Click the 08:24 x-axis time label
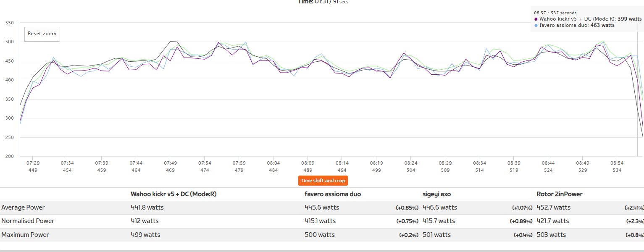The image size is (644, 252). (x=411, y=163)
